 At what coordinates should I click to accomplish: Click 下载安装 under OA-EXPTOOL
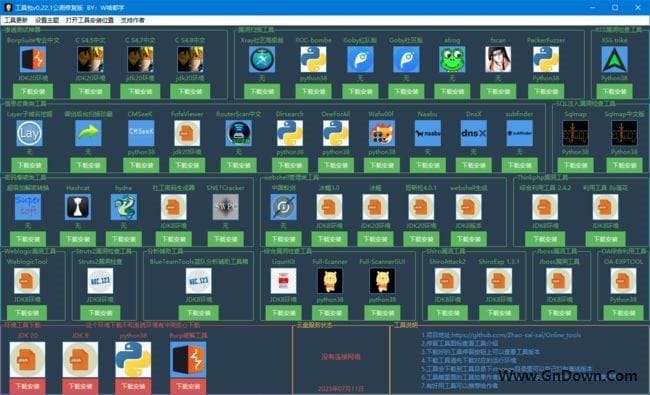pyautogui.click(x=623, y=313)
